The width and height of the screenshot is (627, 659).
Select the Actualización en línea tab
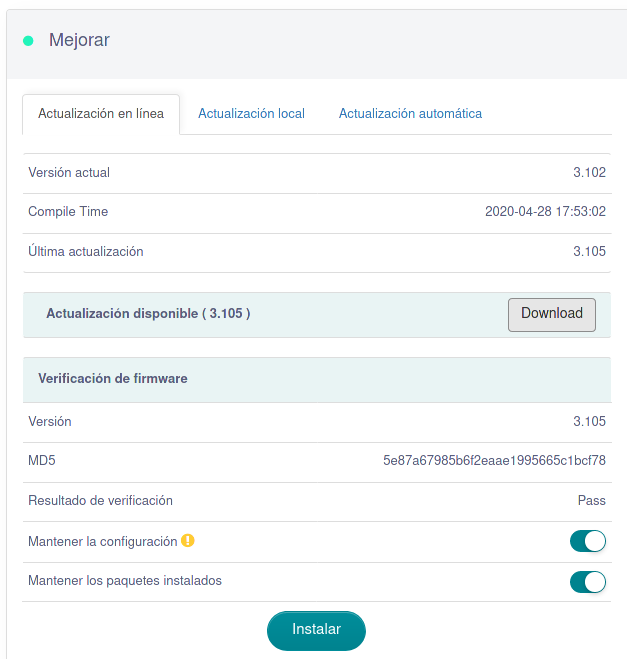pyautogui.click(x=101, y=114)
